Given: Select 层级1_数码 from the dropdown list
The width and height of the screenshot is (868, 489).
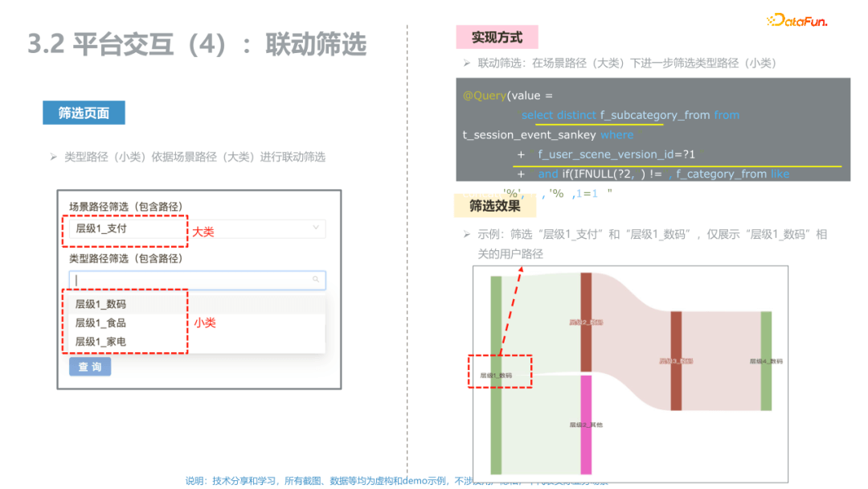Looking at the screenshot, I should 100,304.
